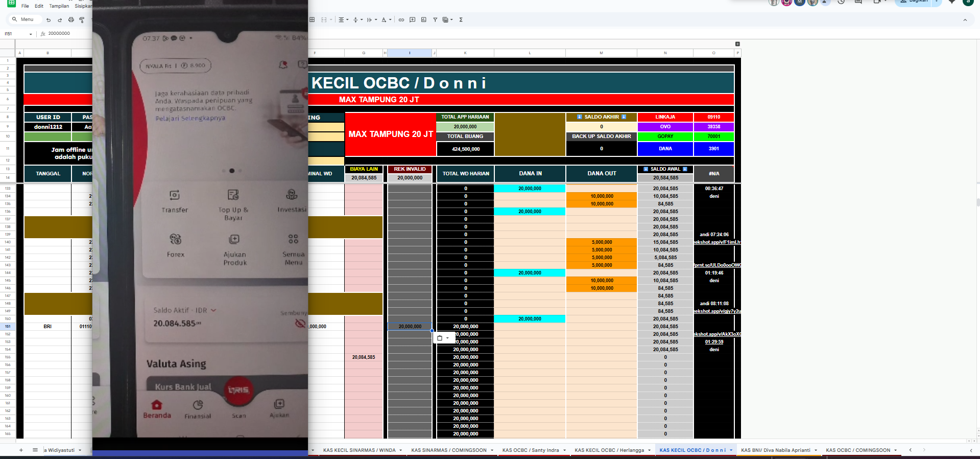The height and width of the screenshot is (459, 980).
Task: Tap the Transfer icon in the phone image
Action: coord(175,195)
